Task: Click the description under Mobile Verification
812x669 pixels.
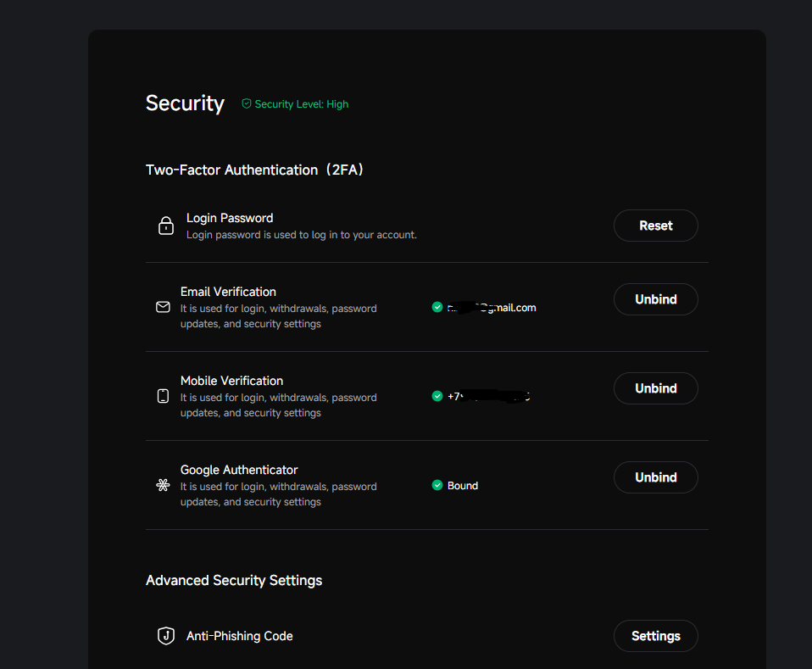Action: [x=279, y=405]
